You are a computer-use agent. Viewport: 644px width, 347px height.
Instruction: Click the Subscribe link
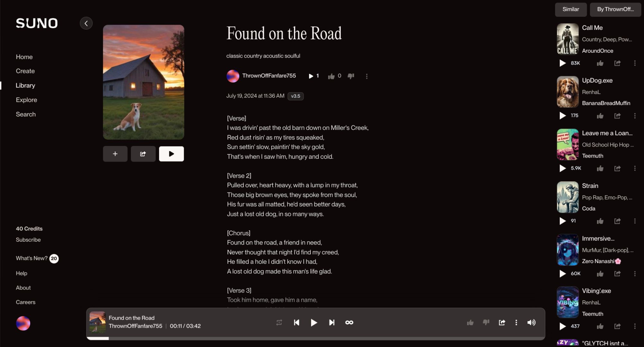28,240
